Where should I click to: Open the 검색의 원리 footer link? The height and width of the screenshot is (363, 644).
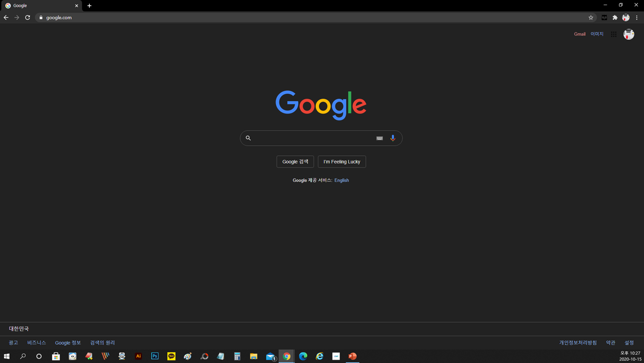click(103, 343)
